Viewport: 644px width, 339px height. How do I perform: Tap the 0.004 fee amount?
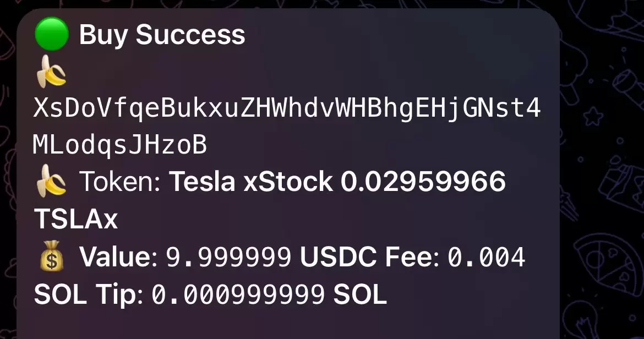(x=486, y=257)
